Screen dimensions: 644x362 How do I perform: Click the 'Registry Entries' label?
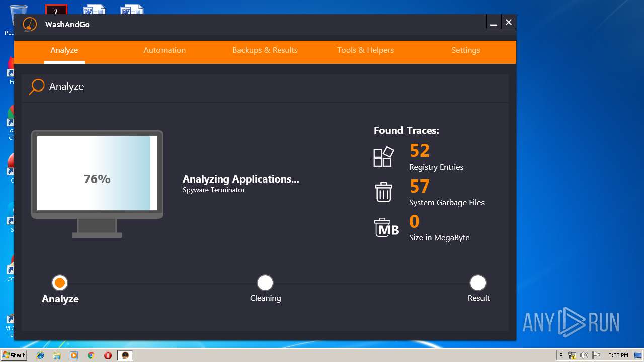436,167
